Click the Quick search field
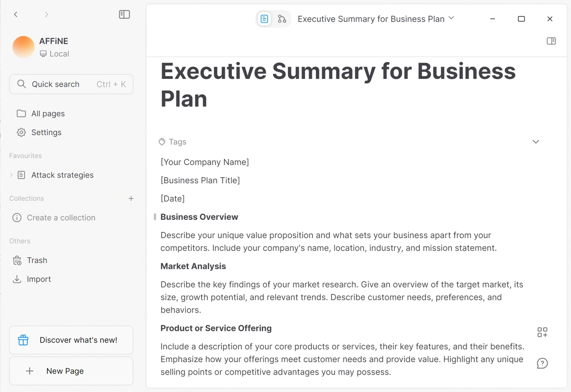This screenshot has width=571, height=392. point(71,84)
